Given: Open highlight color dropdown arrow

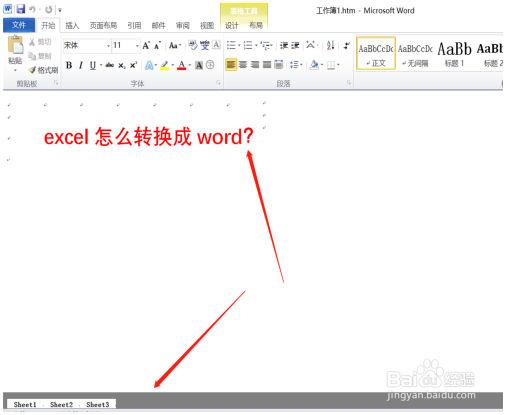Looking at the screenshot, I should click(x=173, y=65).
